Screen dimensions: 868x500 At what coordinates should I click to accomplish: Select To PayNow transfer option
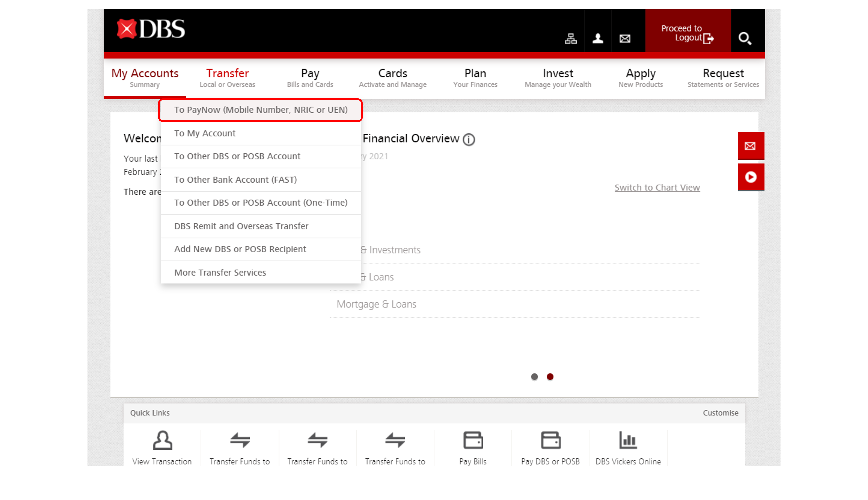(261, 110)
